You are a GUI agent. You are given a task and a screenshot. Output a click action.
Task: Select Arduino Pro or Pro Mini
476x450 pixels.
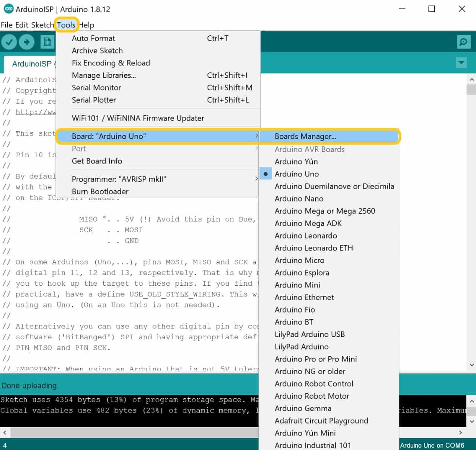329,359
